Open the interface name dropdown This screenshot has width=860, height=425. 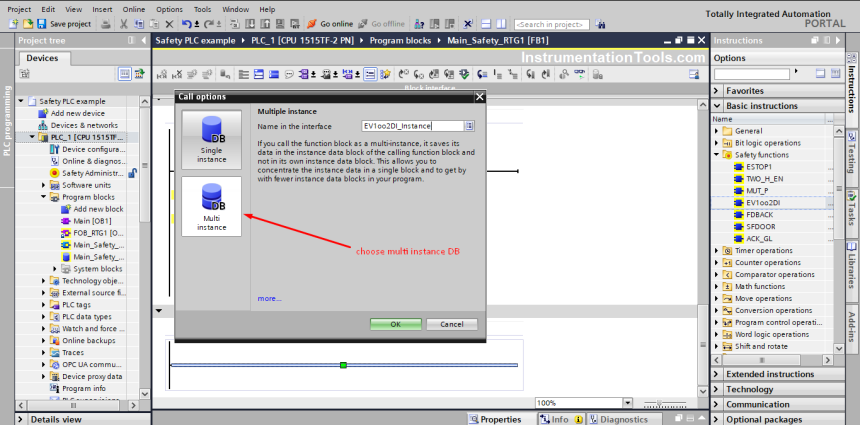pos(469,126)
